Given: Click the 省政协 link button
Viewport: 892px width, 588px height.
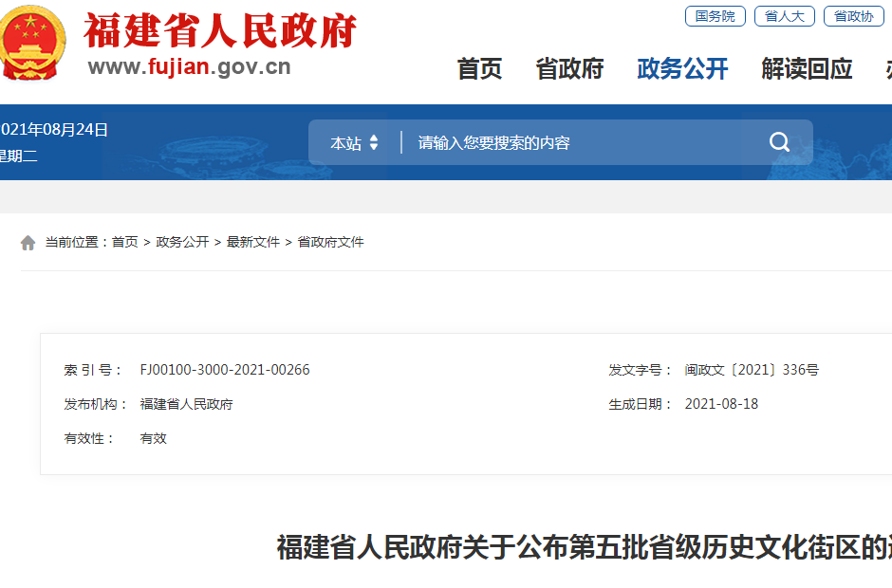Looking at the screenshot, I should (853, 16).
